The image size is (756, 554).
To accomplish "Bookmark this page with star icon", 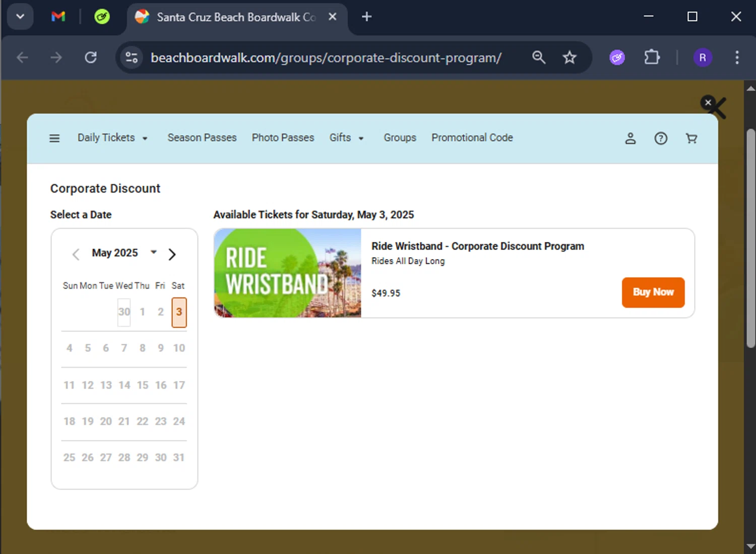I will click(570, 57).
